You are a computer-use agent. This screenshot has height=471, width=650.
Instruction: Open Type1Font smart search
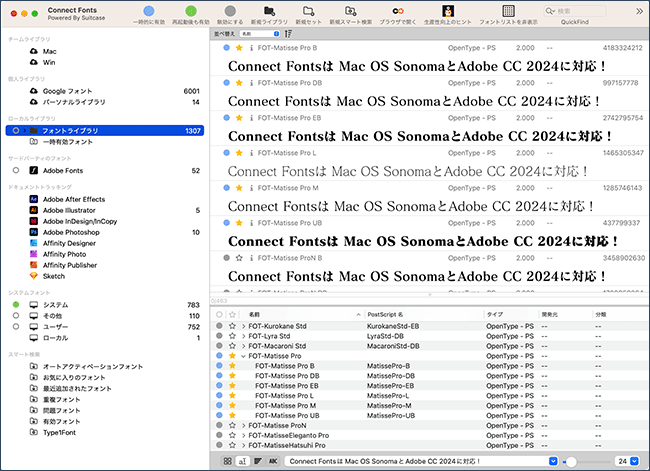coord(59,432)
